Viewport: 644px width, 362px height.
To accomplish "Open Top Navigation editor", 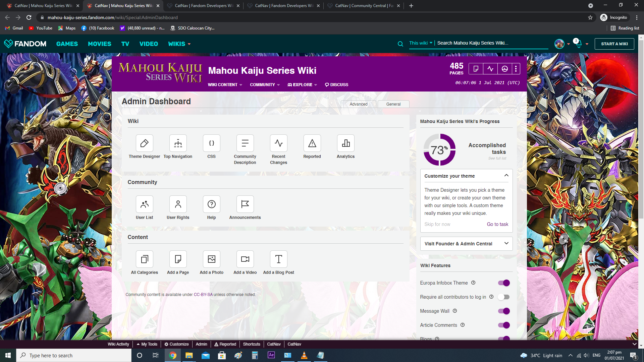I will (178, 143).
